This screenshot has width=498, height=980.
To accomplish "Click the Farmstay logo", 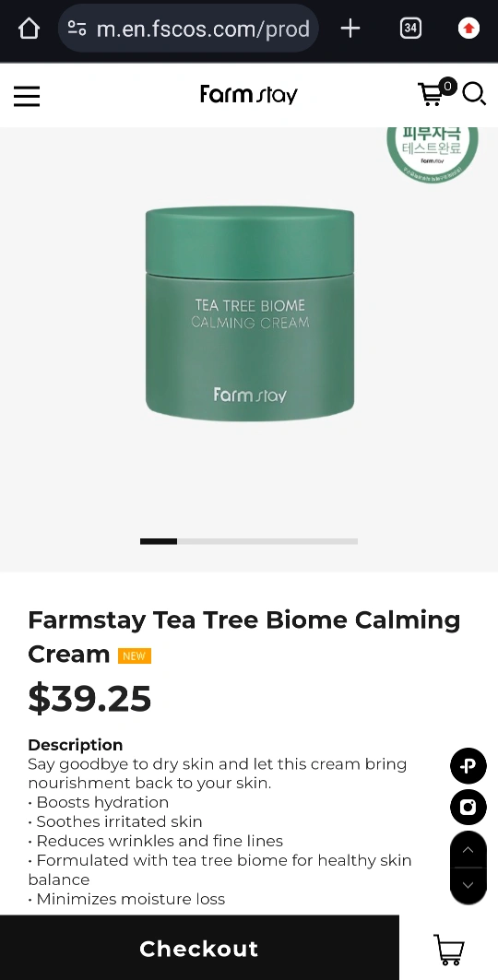I will coord(249,94).
